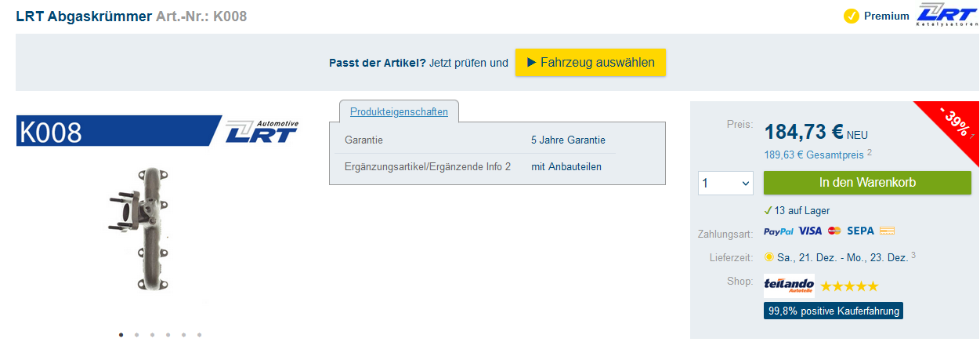The image size is (980, 342).
Task: Select the first image carousel dot
Action: 121,335
